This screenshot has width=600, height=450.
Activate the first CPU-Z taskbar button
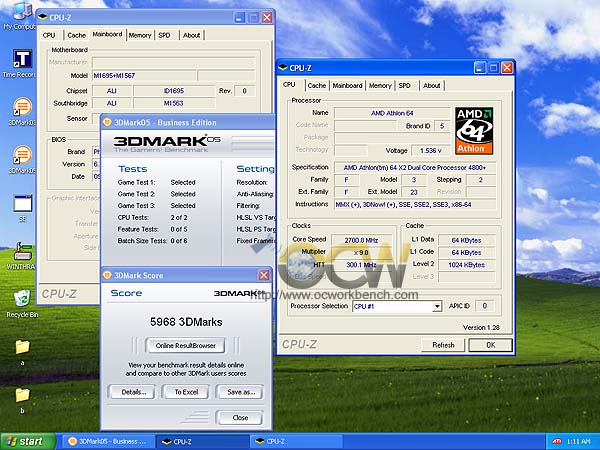(203, 441)
